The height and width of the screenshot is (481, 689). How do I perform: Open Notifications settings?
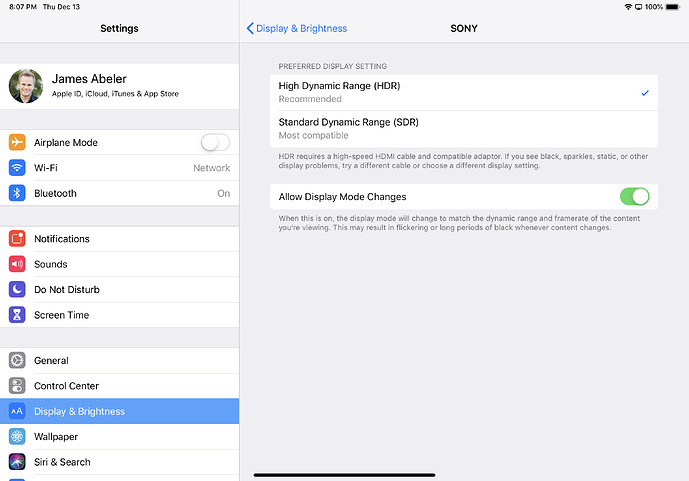120,239
